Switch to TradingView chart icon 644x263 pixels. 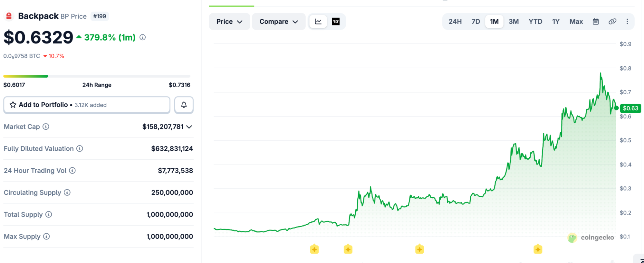point(336,22)
